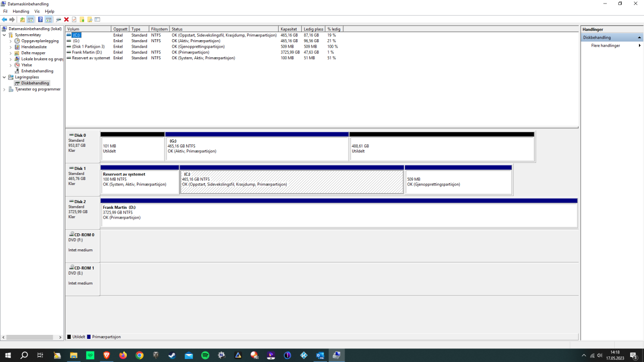Open Help using the question mark toolbar icon

coord(40,19)
